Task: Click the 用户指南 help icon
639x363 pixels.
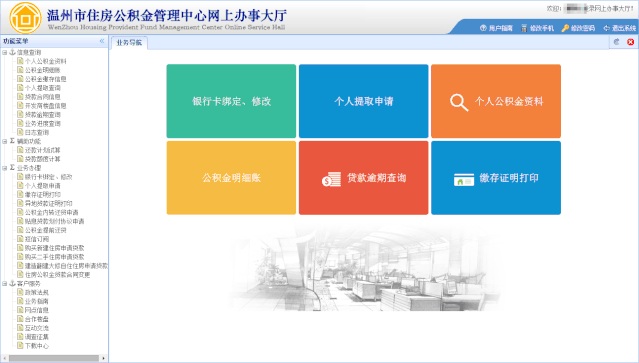Action: click(483, 28)
